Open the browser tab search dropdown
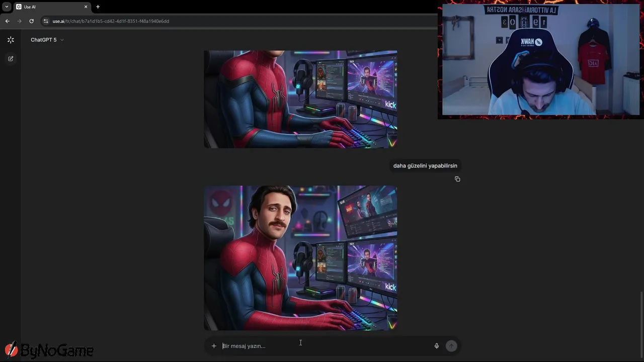This screenshot has height=362, width=644. tap(7, 7)
